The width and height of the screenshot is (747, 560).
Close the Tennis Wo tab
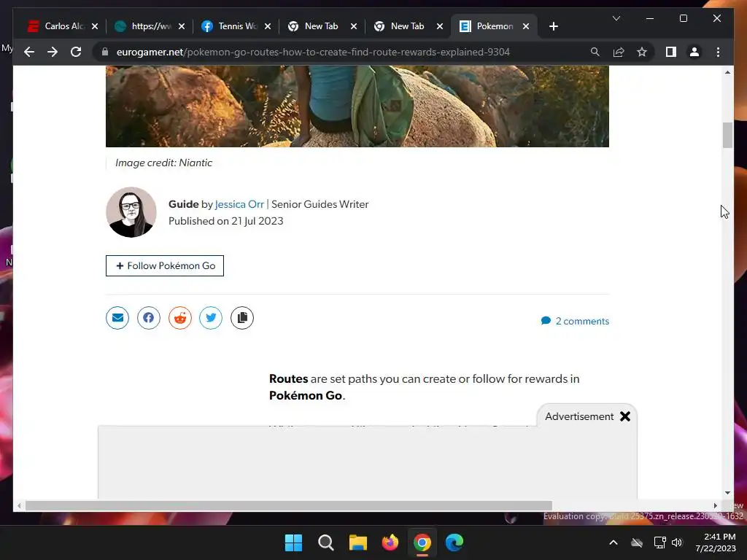(268, 26)
